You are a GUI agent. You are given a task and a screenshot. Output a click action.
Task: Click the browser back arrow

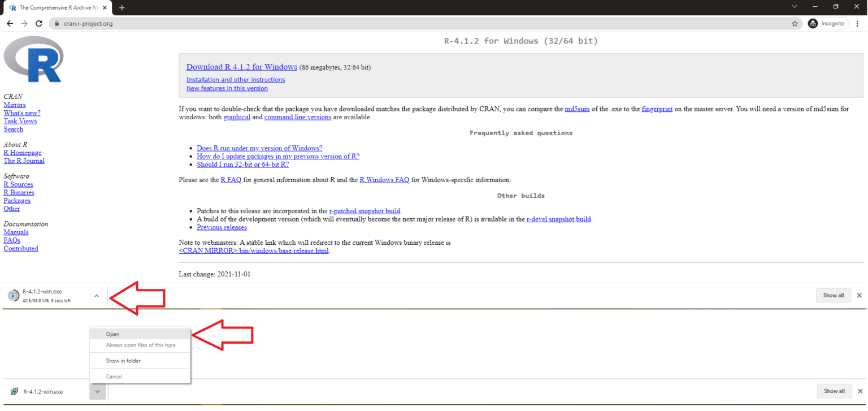coord(10,24)
